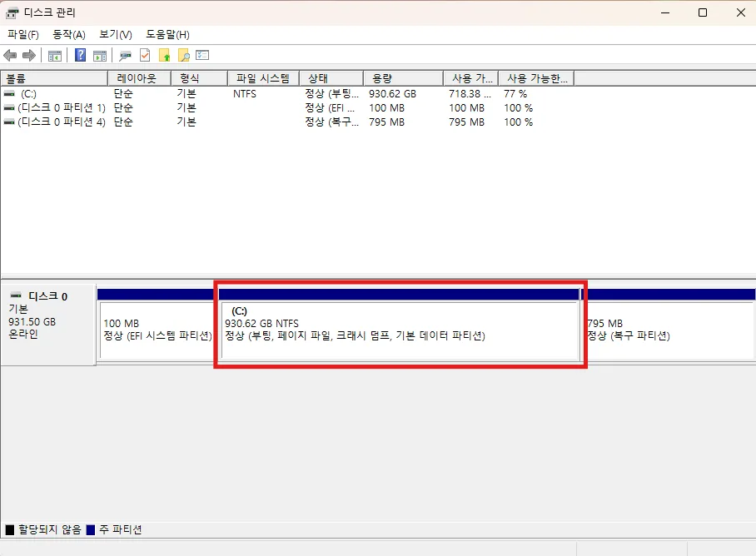
Task: Click the 795 MB capacity cell in list
Action: [x=386, y=122]
